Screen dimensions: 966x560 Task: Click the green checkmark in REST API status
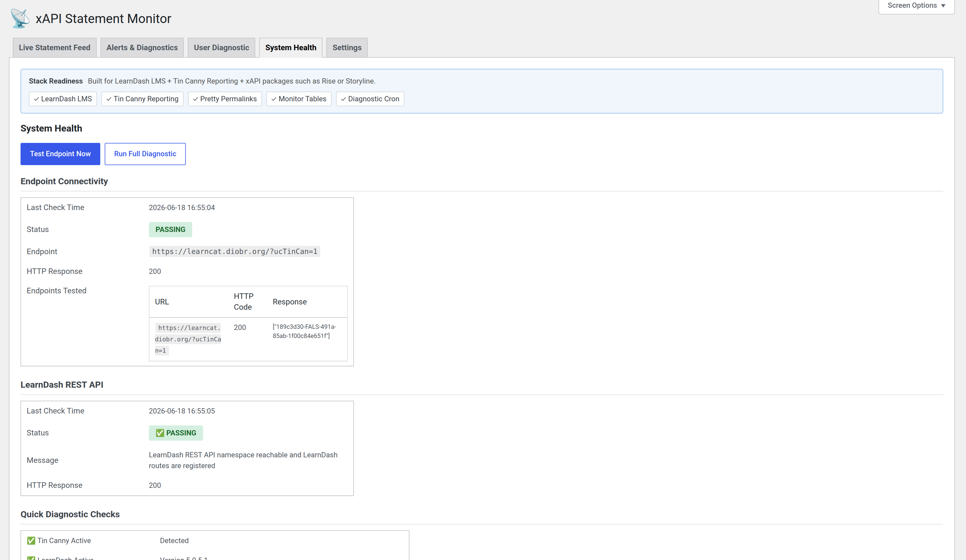pyautogui.click(x=160, y=433)
